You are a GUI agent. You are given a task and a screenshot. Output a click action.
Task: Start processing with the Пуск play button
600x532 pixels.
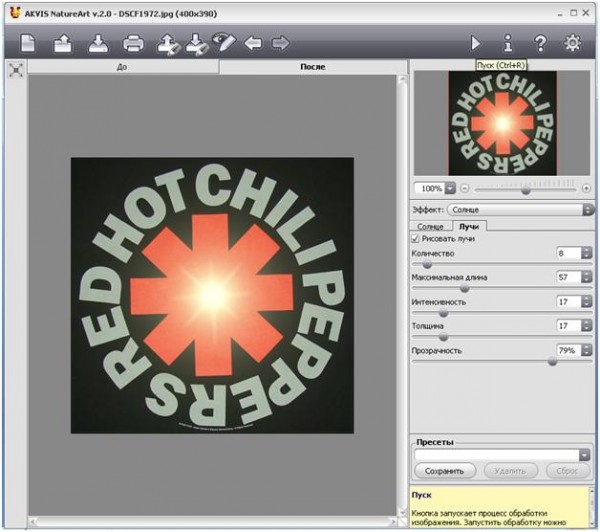click(475, 43)
